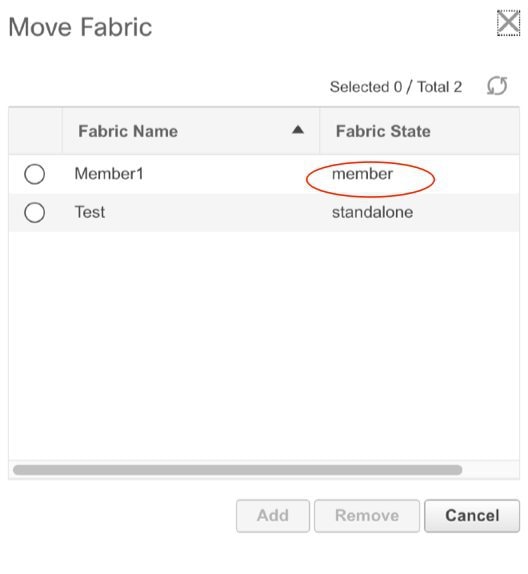Click the Fabric Name column header
The height and width of the screenshot is (574, 528).
(x=190, y=131)
